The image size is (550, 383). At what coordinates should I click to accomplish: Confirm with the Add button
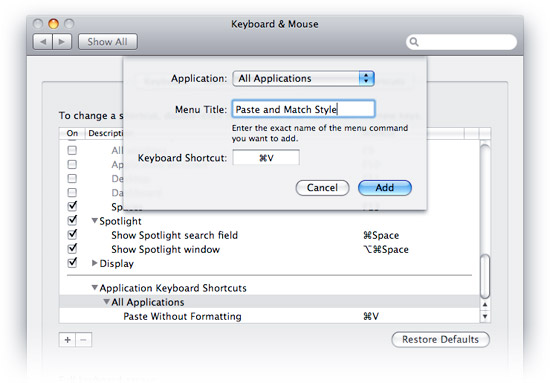pyautogui.click(x=385, y=188)
